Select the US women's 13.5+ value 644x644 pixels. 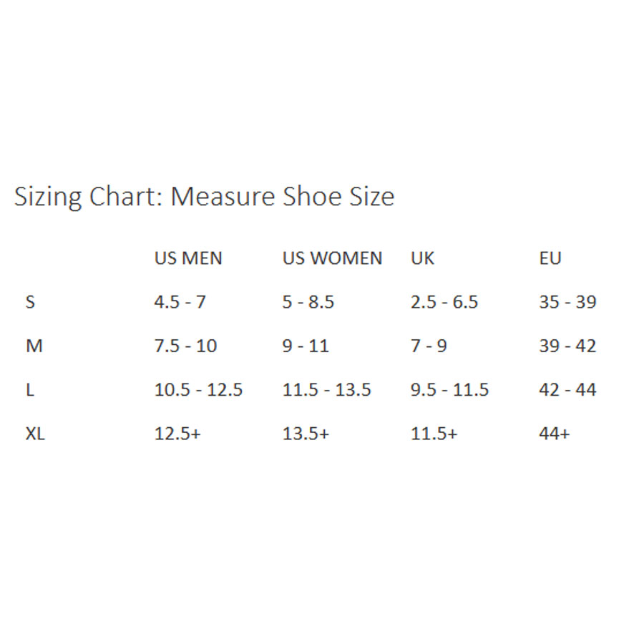306,434
